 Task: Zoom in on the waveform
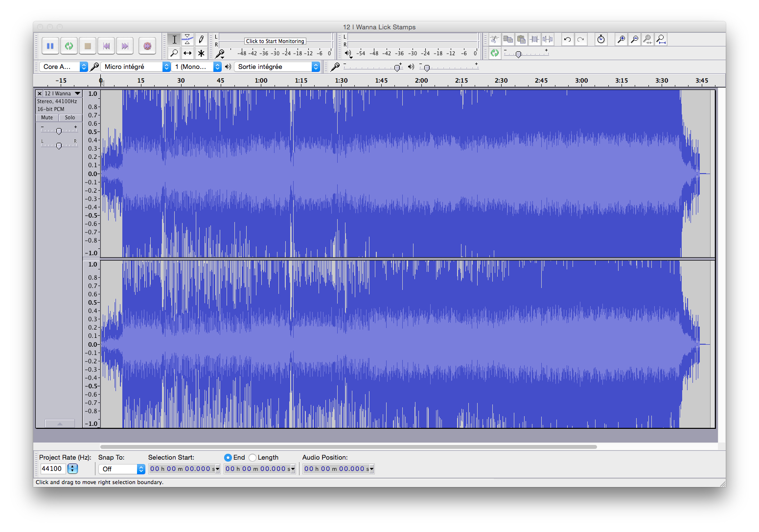click(x=621, y=39)
